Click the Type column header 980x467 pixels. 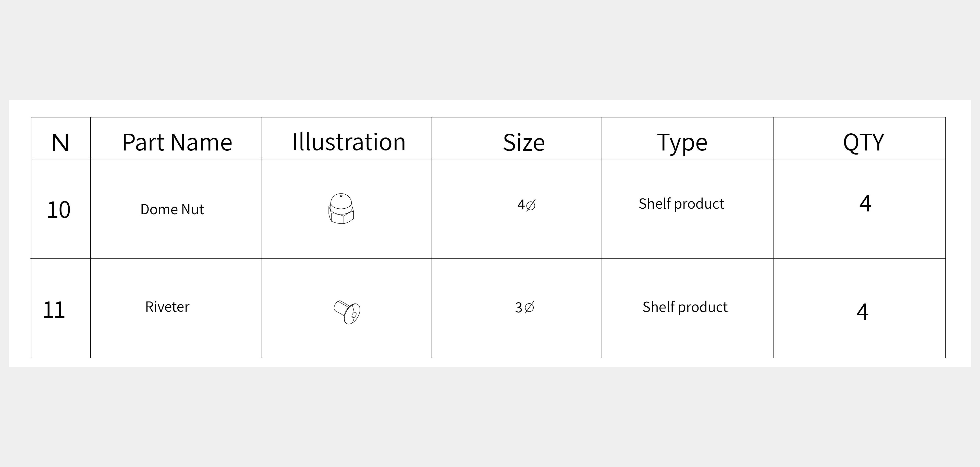(x=682, y=143)
